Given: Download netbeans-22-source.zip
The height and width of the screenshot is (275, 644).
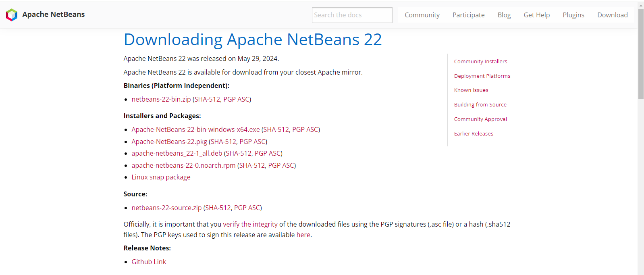Looking at the screenshot, I should 166,208.
